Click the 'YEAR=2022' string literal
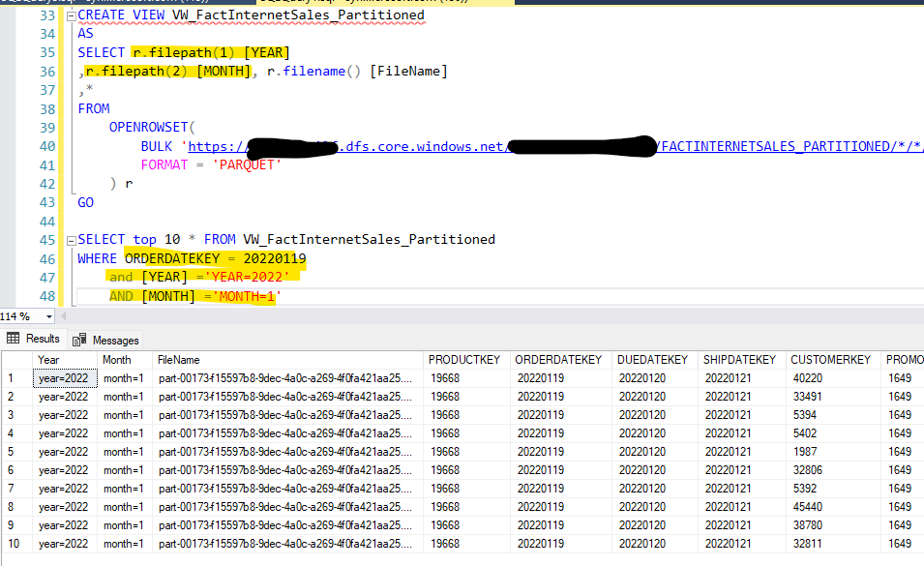The image size is (924, 566). coord(247,277)
